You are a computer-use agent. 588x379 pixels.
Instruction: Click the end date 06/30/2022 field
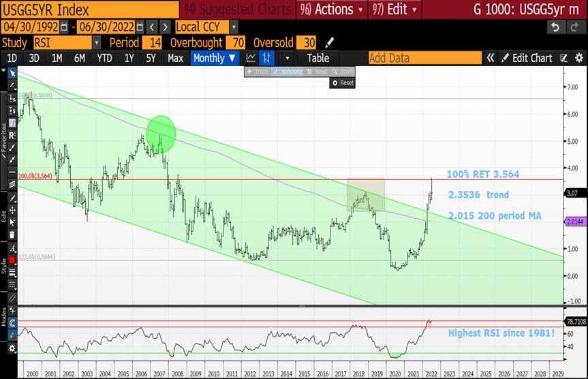(106, 27)
